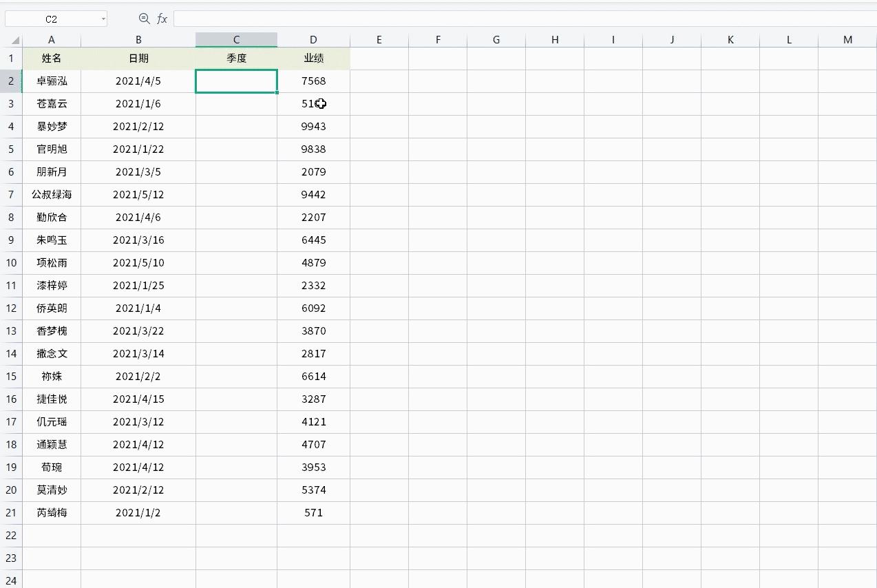877x588 pixels.
Task: Click the selected empty cell C2
Action: pyautogui.click(x=237, y=81)
